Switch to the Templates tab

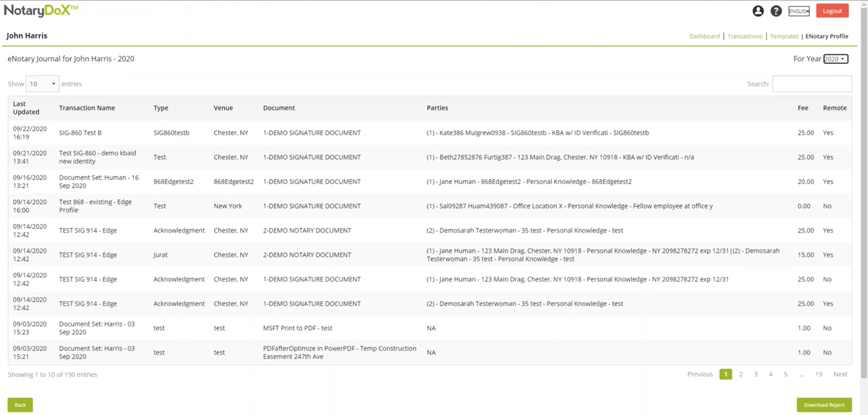pos(784,36)
